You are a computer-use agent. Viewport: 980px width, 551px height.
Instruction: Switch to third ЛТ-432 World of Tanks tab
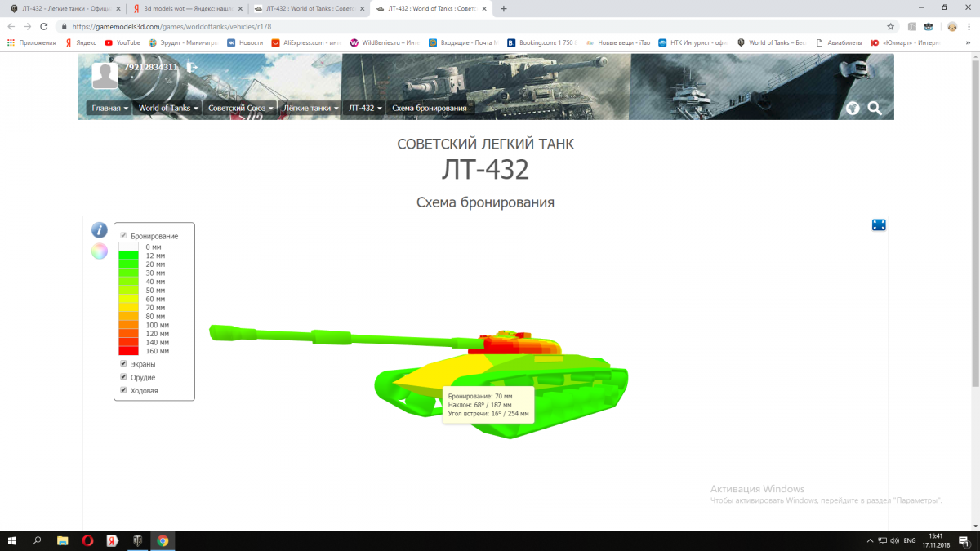(307, 8)
